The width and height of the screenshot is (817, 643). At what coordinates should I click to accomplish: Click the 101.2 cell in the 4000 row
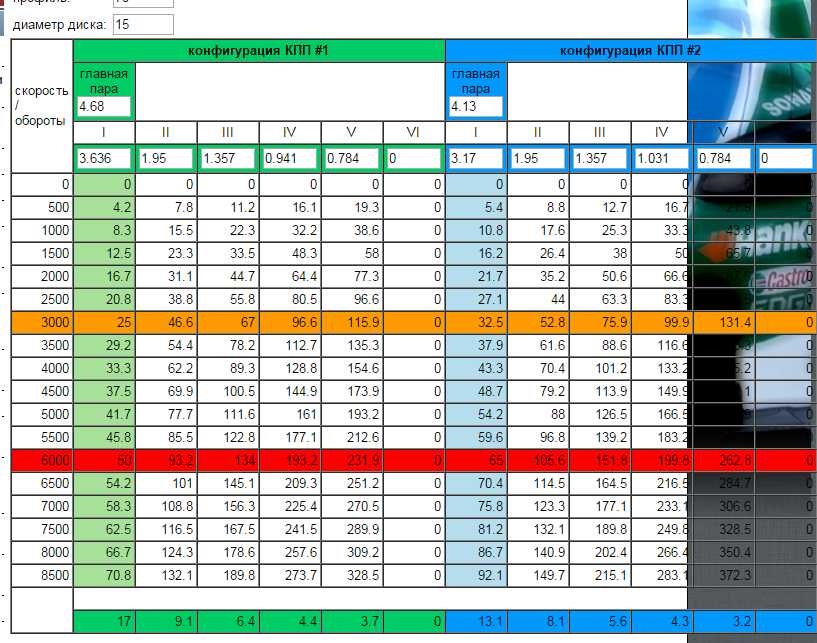(x=600, y=368)
